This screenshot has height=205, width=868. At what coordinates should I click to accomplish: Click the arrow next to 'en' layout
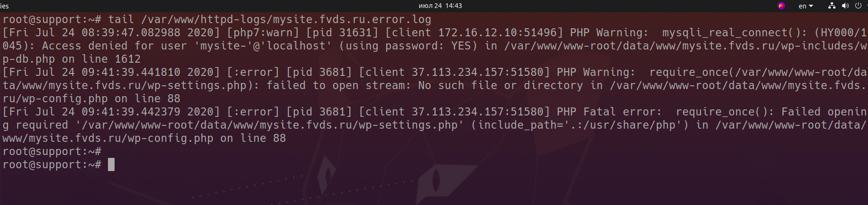pyautogui.click(x=811, y=6)
